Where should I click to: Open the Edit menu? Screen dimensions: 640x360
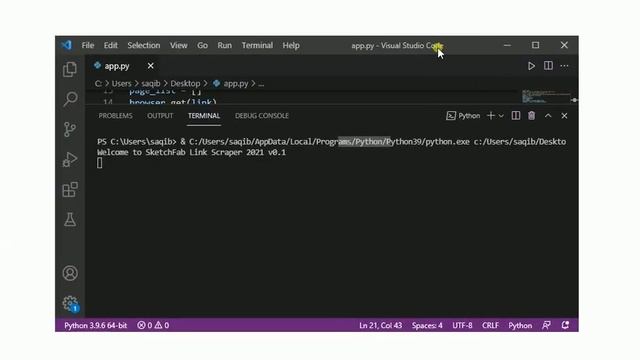110,45
